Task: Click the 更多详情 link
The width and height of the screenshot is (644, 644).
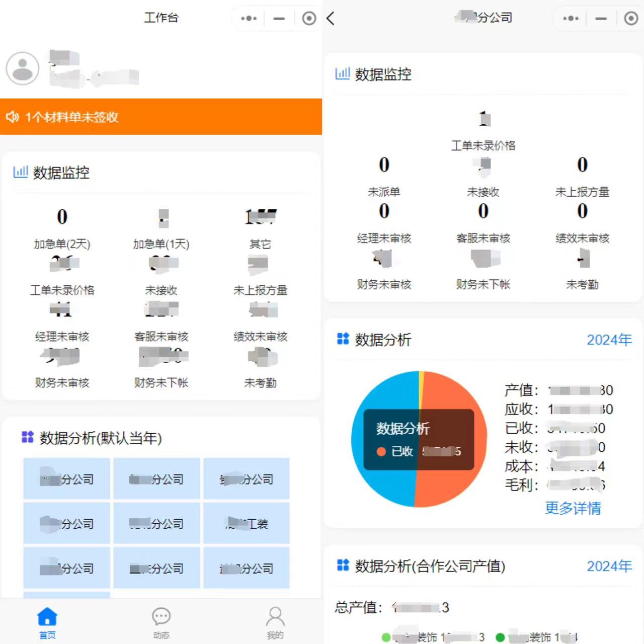Action: point(573,508)
